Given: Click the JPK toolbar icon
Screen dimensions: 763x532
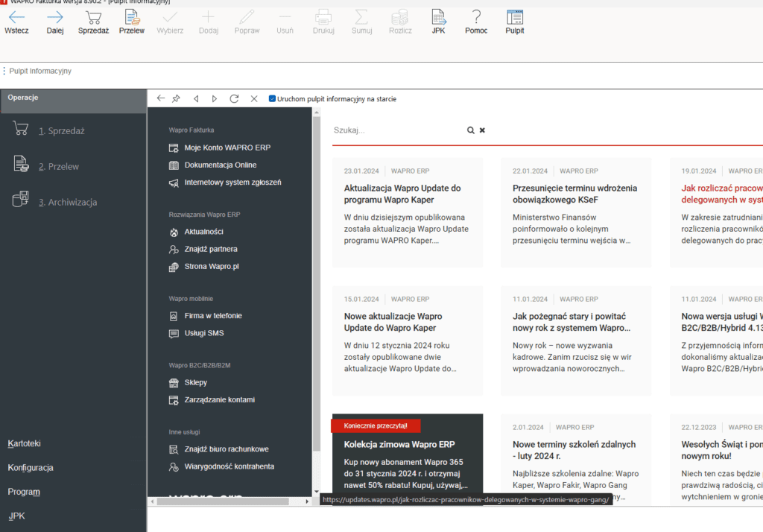Looking at the screenshot, I should coord(438,18).
